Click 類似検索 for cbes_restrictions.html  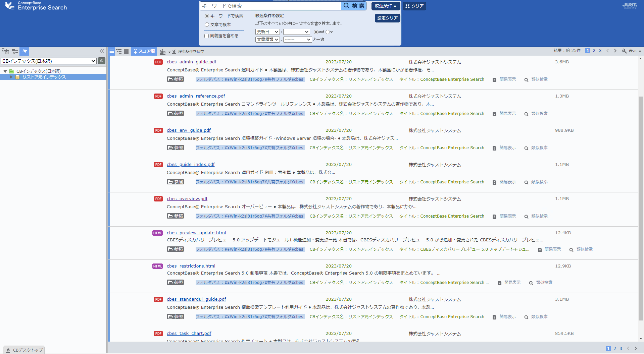point(541,283)
